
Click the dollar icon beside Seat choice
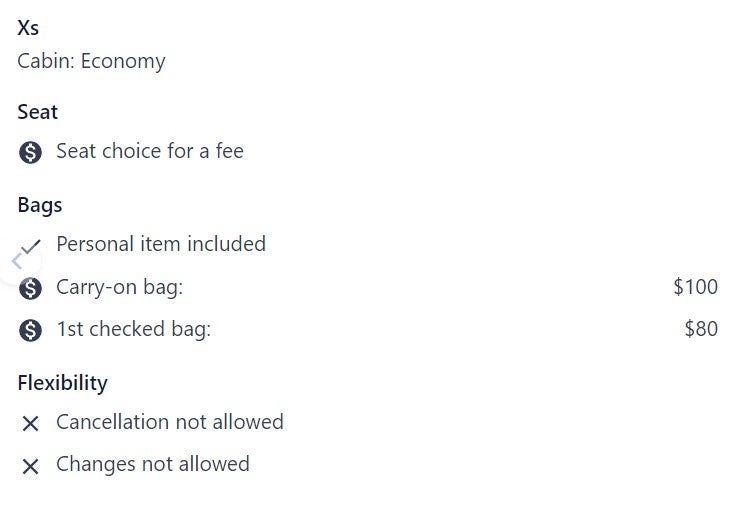(x=30, y=152)
